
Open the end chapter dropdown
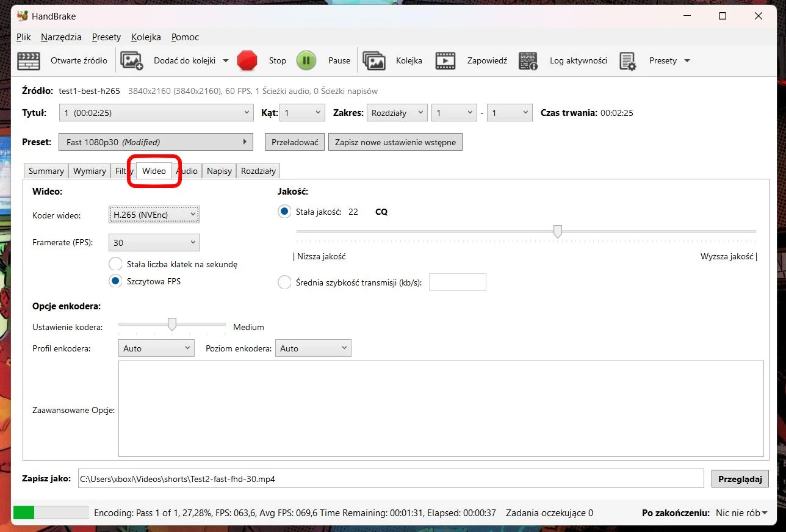(510, 113)
